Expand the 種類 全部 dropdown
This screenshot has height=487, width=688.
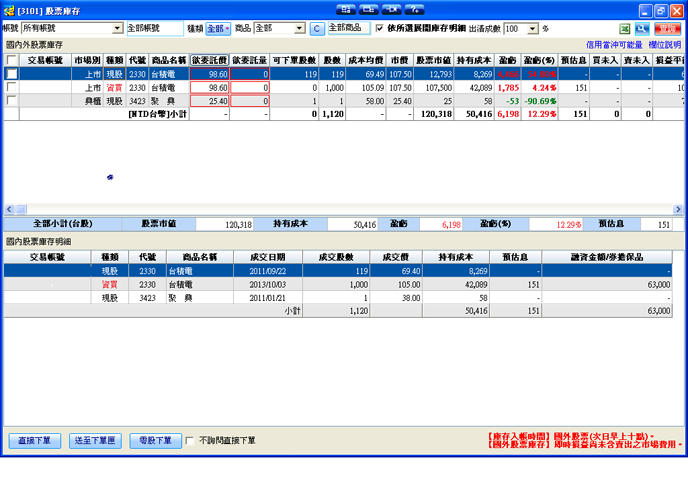tap(226, 29)
